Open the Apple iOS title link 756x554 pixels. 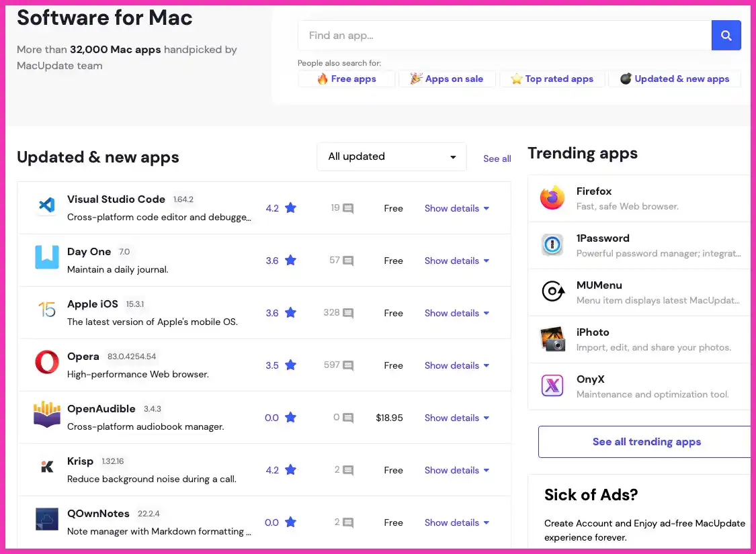pos(93,304)
